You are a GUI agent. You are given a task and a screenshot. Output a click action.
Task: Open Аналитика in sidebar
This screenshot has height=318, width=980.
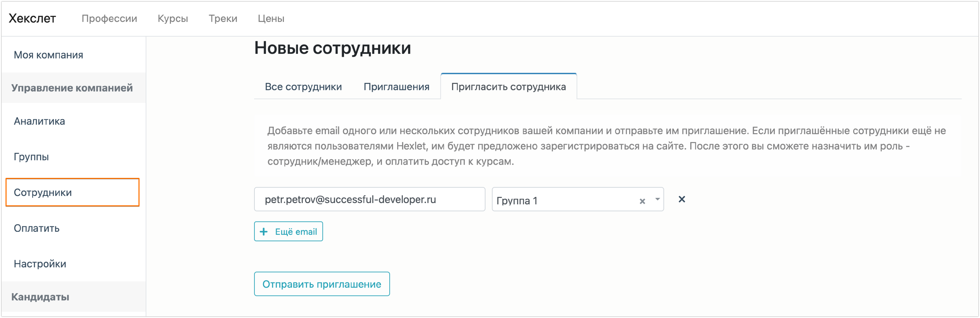39,121
